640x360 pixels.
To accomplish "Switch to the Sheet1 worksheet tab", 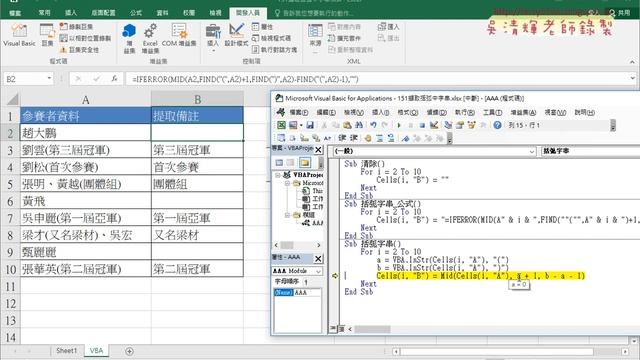I will 67,351.
